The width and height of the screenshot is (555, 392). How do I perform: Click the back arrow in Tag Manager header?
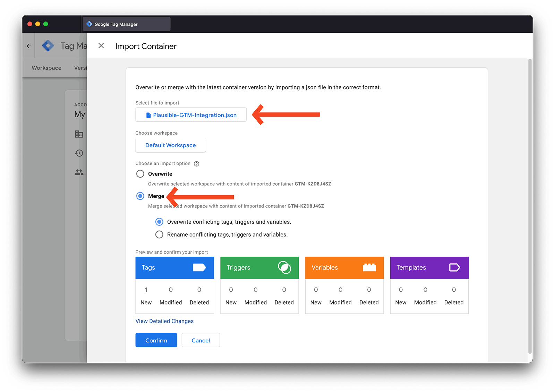(29, 46)
